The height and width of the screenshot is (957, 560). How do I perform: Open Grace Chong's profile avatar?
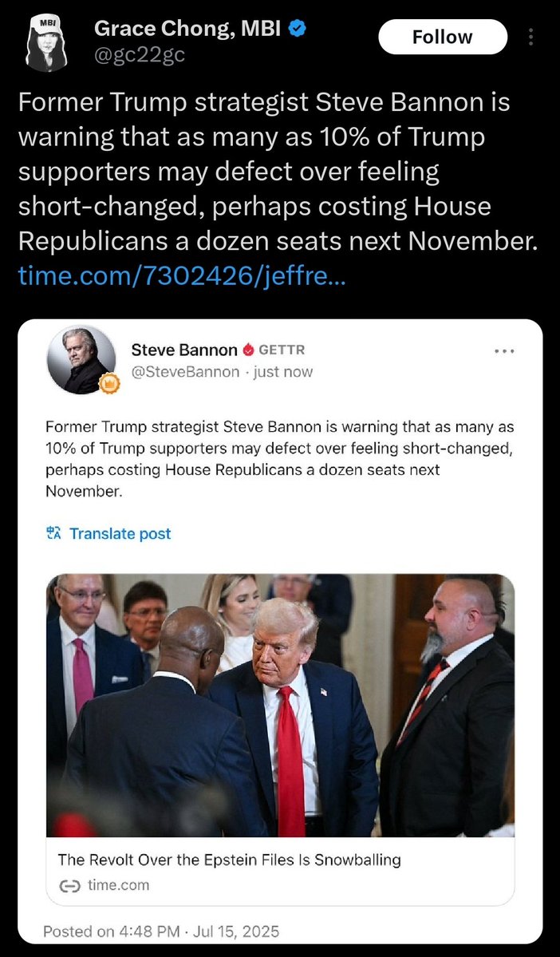45,45
